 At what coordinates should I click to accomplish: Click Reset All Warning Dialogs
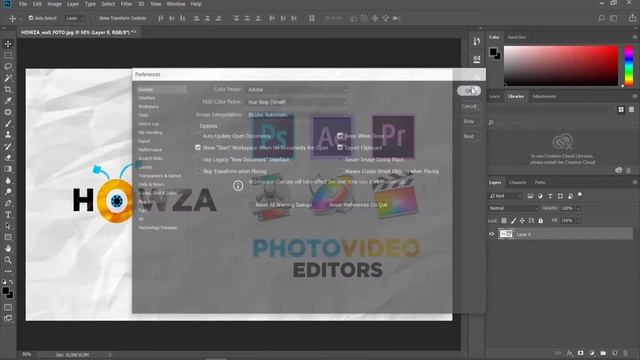[283, 205]
